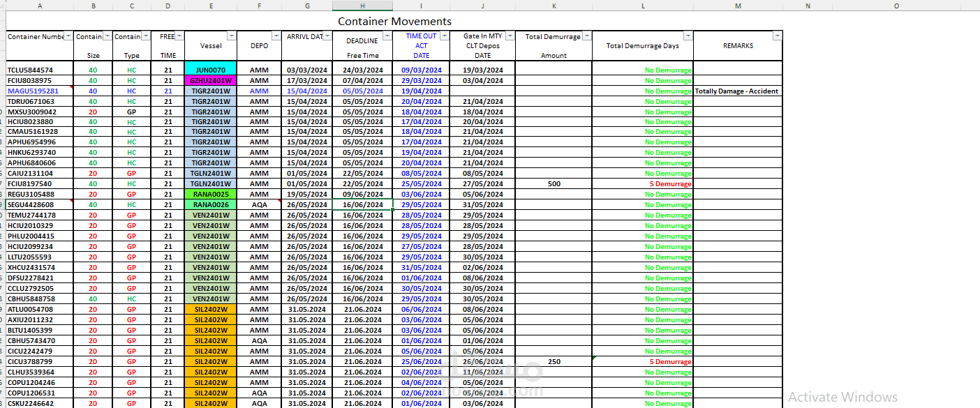980x408 pixels.
Task: Select container number cell TEMU2744178
Action: (39, 216)
